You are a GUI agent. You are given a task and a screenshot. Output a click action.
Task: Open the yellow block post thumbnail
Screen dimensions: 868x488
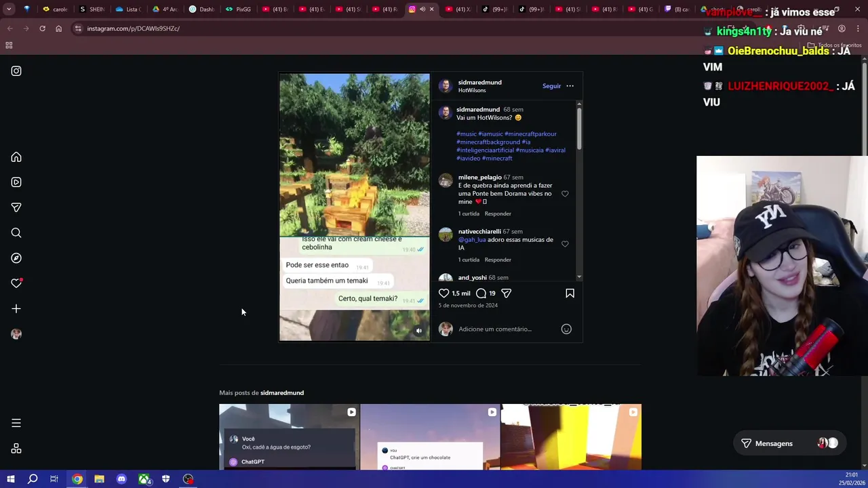[571, 436]
